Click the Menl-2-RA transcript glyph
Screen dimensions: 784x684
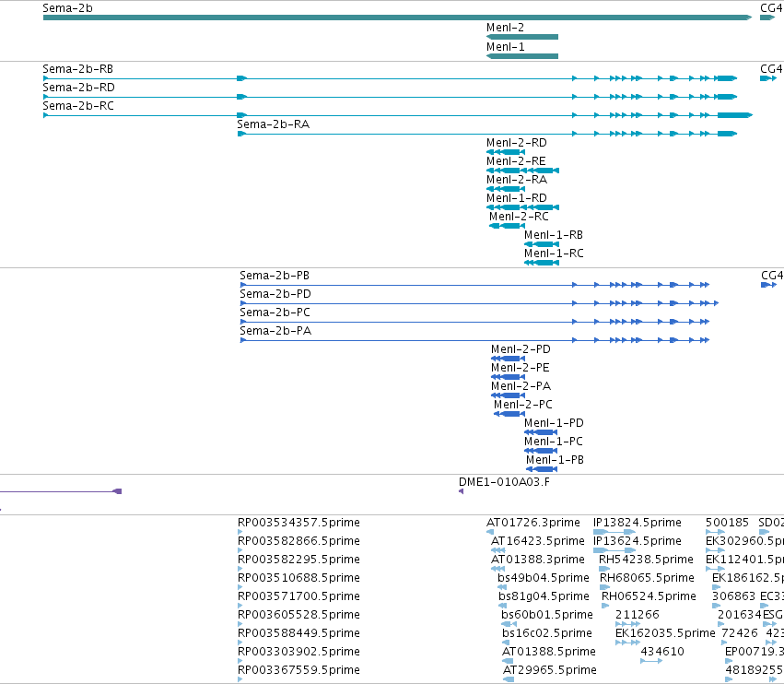click(506, 189)
